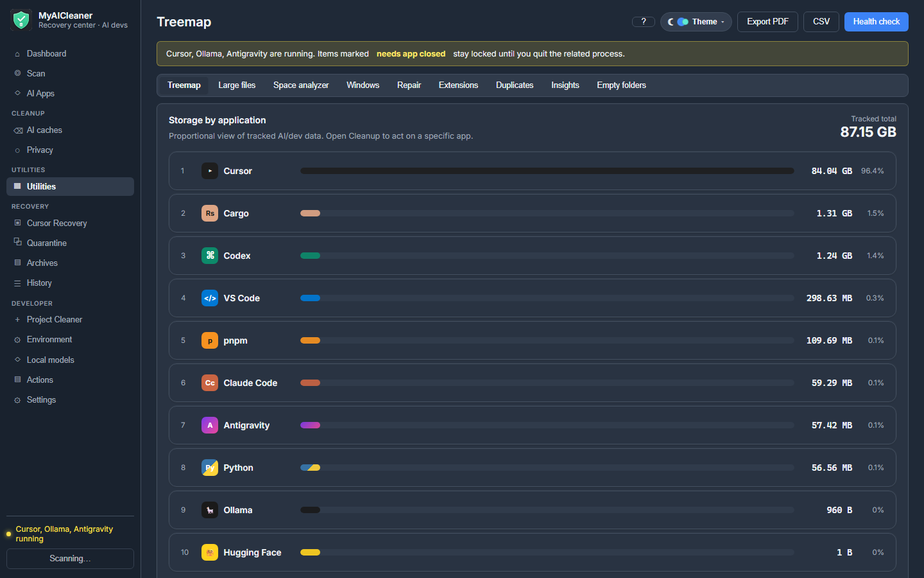Click the pnpm orange icon
The image size is (924, 578).
210,340
